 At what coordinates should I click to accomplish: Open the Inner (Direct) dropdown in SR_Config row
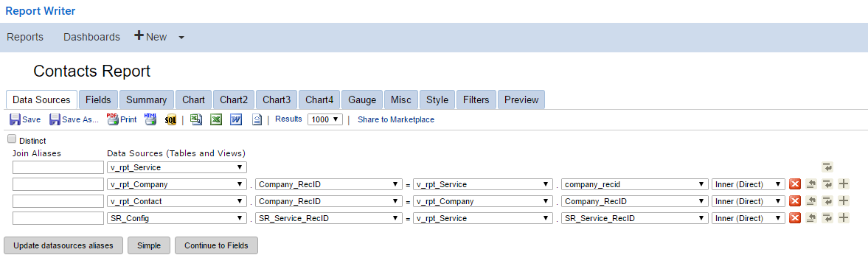(749, 218)
